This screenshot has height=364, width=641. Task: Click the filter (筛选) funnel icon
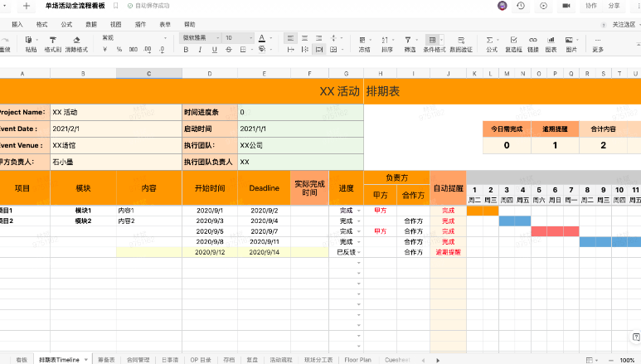point(408,40)
